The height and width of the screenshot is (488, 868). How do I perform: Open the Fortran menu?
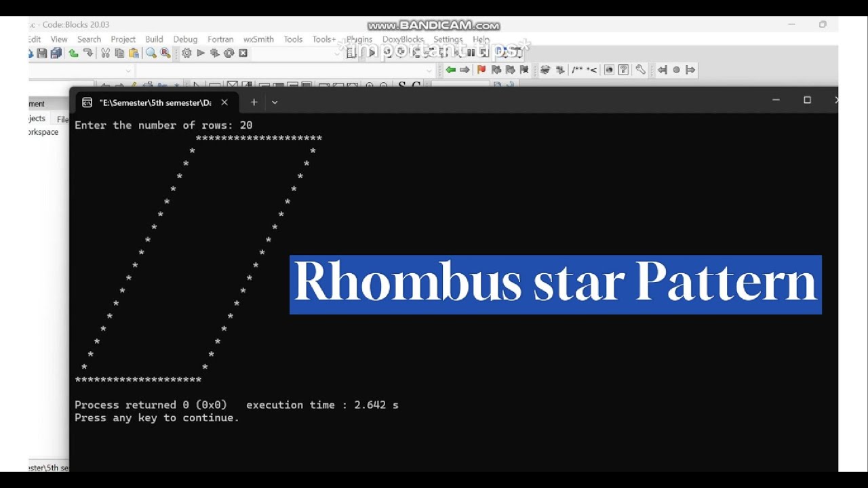click(x=220, y=39)
